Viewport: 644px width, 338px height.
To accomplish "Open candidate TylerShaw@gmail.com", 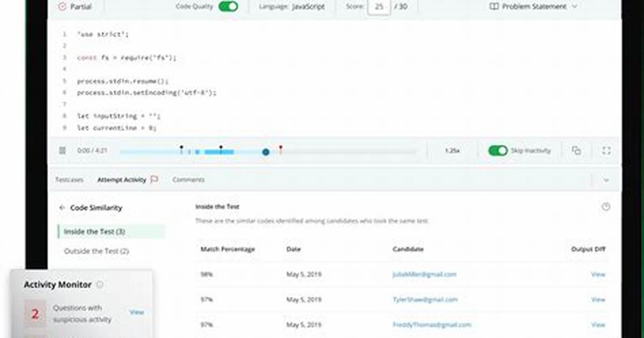I will 425,299.
